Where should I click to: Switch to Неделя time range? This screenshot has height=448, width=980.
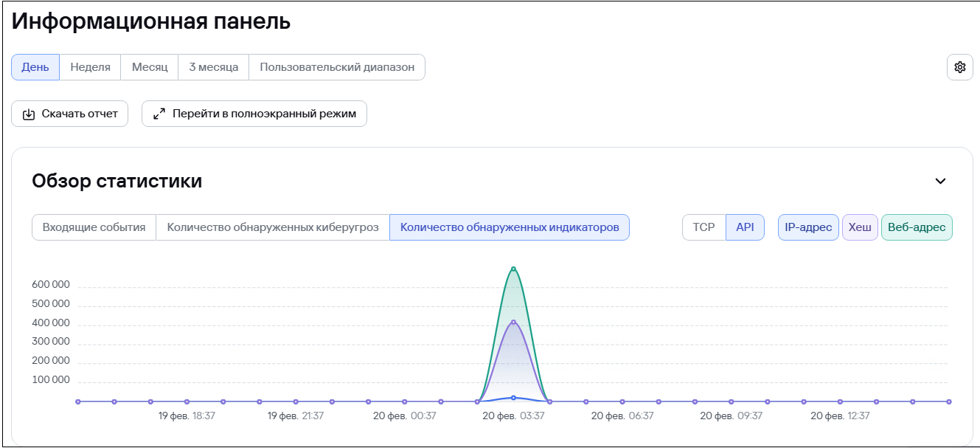point(90,67)
